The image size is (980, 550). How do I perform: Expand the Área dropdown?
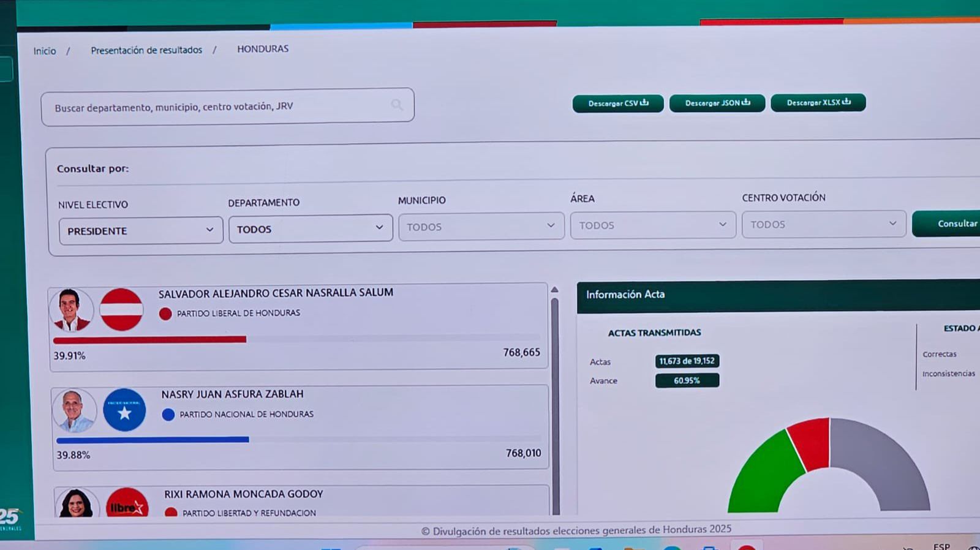pyautogui.click(x=652, y=225)
